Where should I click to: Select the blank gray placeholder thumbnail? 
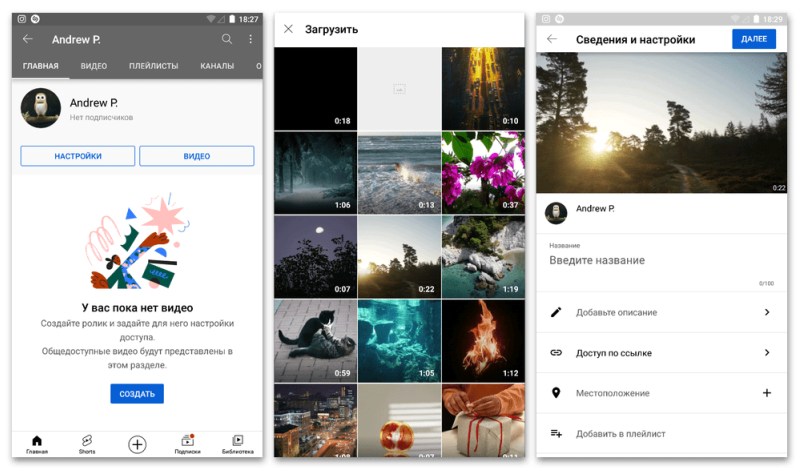pyautogui.click(x=399, y=88)
